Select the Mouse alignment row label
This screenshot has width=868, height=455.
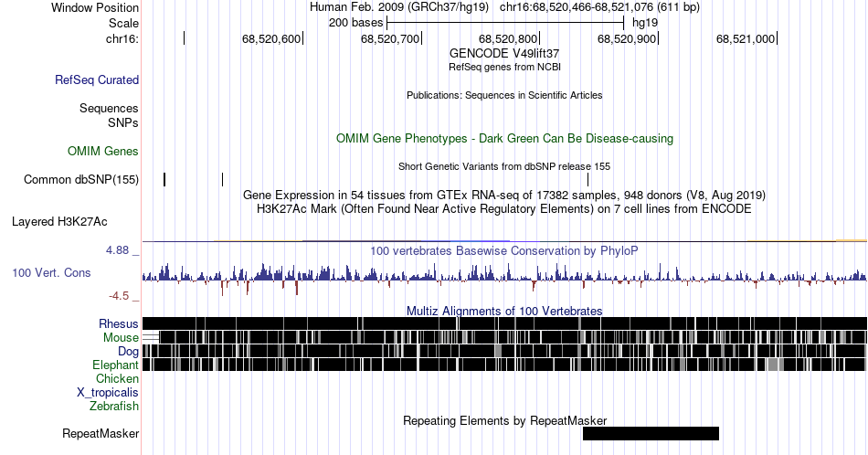coord(121,338)
